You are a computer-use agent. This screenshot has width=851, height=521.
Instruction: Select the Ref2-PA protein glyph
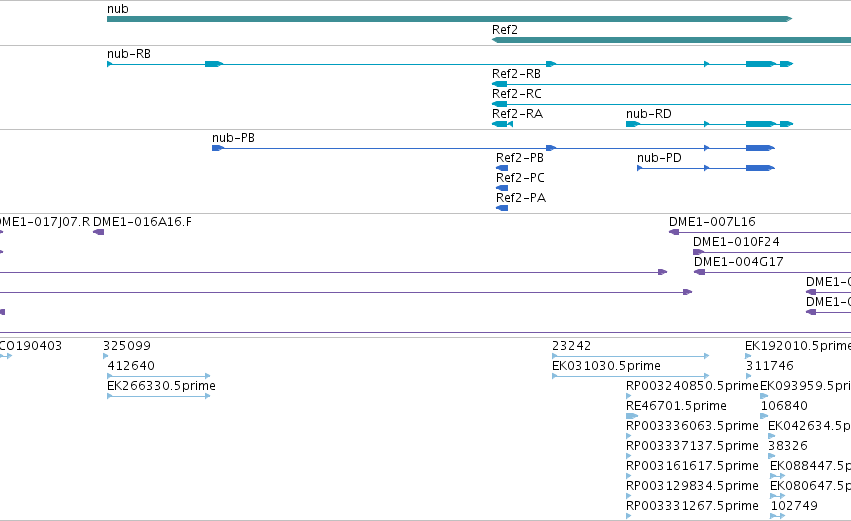(502, 208)
